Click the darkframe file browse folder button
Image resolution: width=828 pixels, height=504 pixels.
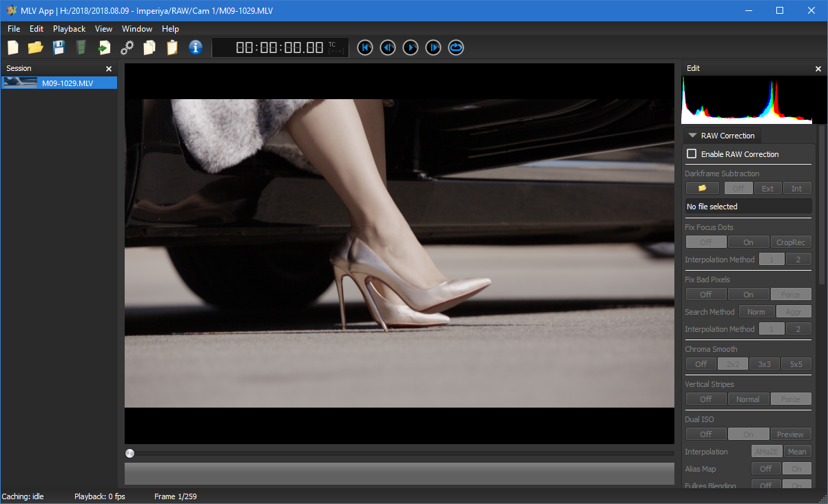coord(703,188)
